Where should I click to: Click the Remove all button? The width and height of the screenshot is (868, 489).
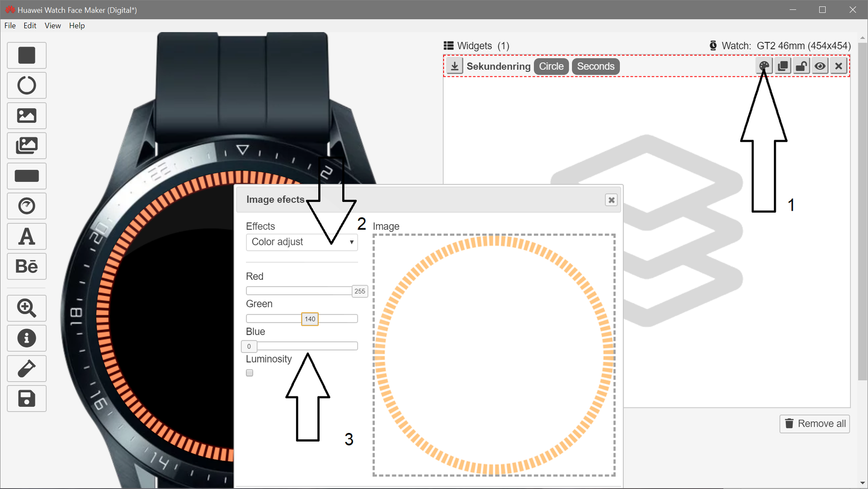[x=815, y=423]
